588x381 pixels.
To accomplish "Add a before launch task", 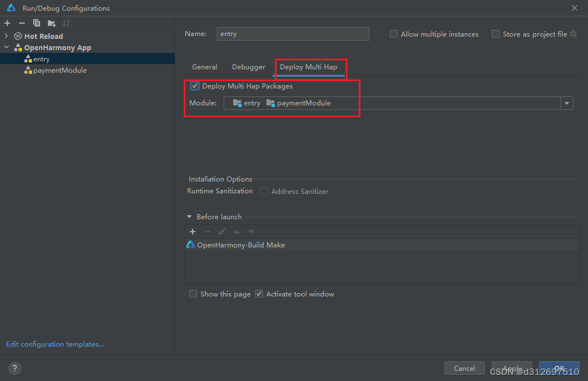I will [x=193, y=232].
